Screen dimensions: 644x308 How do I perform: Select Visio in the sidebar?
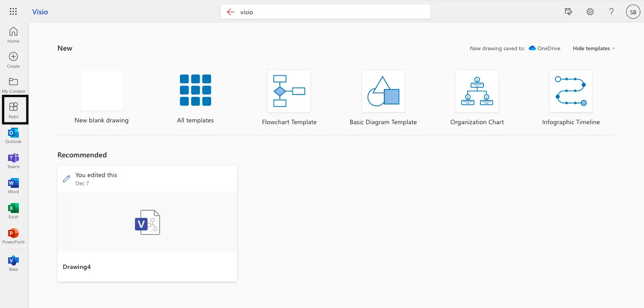point(13,263)
